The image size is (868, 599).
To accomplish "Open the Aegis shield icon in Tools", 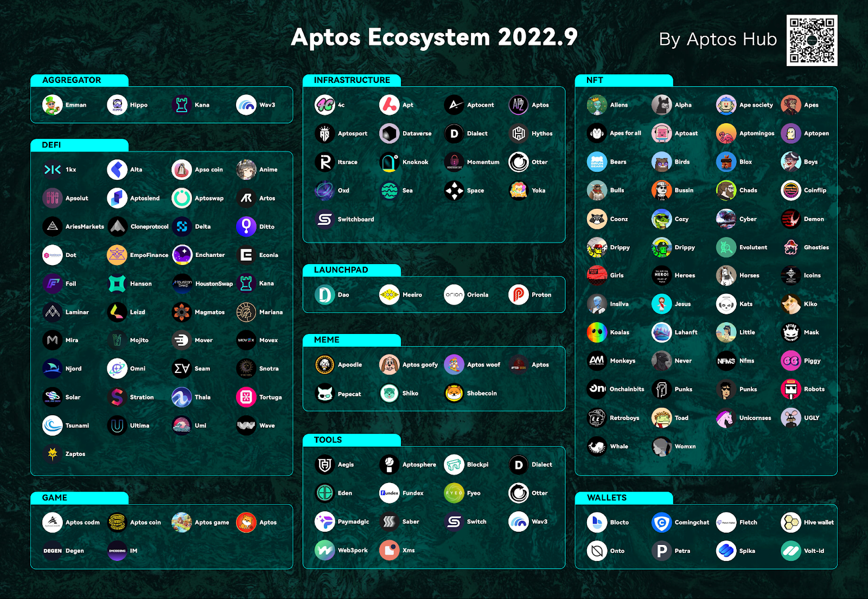I will 325,465.
